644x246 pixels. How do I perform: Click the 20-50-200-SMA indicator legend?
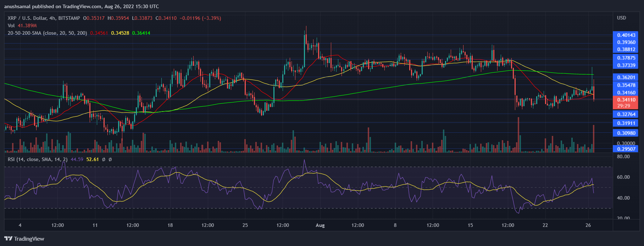pyautogui.click(x=47, y=33)
